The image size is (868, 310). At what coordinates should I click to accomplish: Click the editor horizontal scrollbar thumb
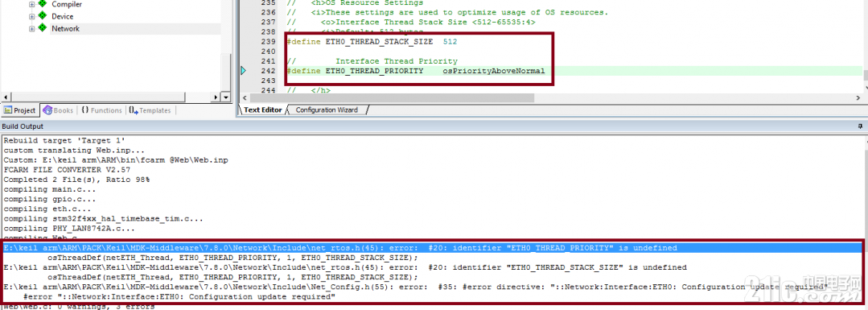pos(391,97)
